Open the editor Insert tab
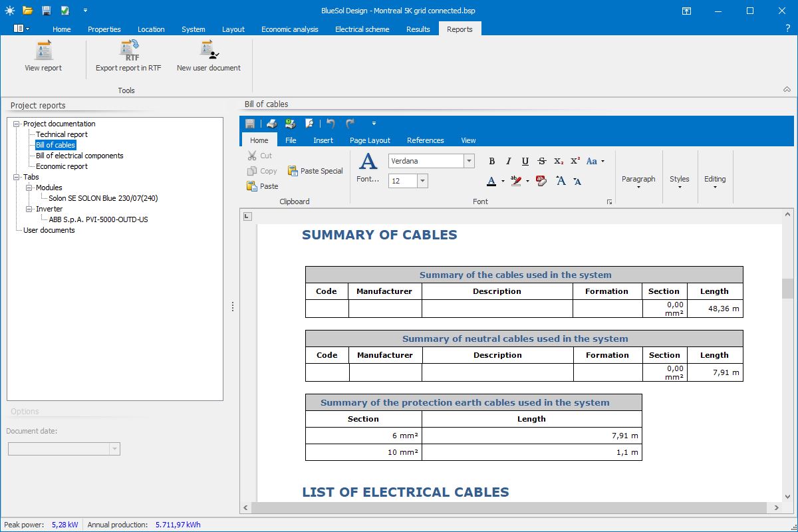 point(323,140)
